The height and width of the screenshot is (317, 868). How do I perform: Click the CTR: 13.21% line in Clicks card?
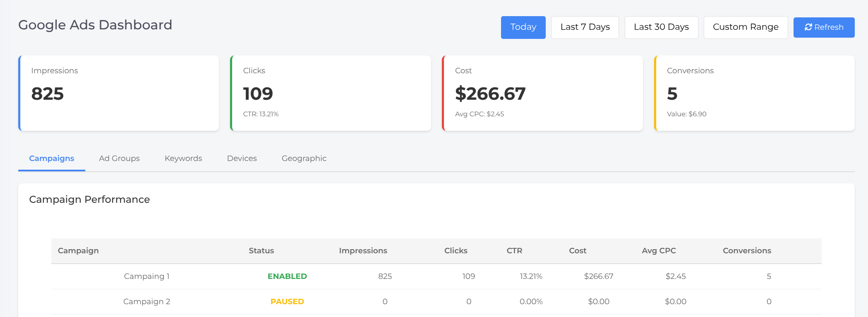click(261, 114)
